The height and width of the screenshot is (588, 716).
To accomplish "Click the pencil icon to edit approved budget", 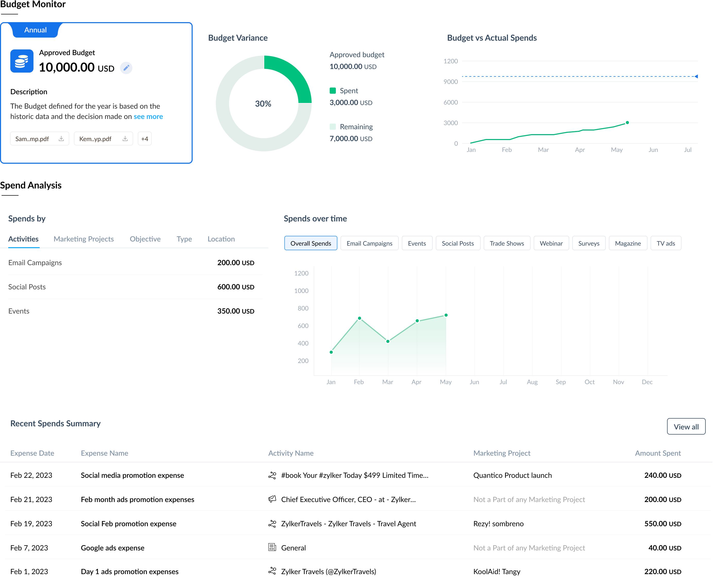I will point(126,68).
